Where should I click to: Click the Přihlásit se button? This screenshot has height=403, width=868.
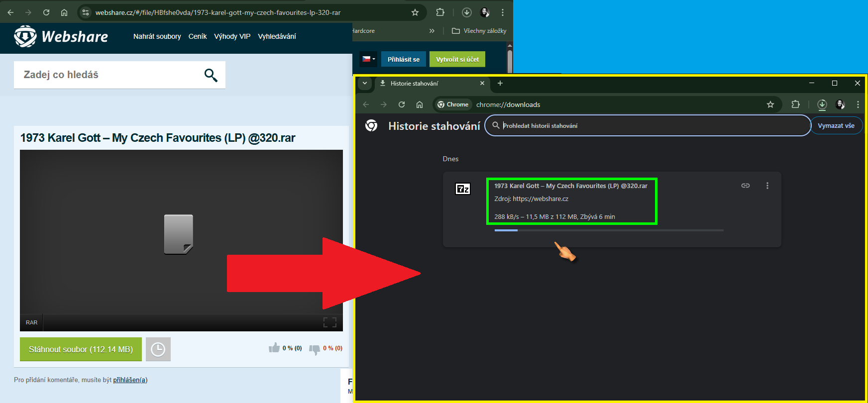(x=404, y=59)
